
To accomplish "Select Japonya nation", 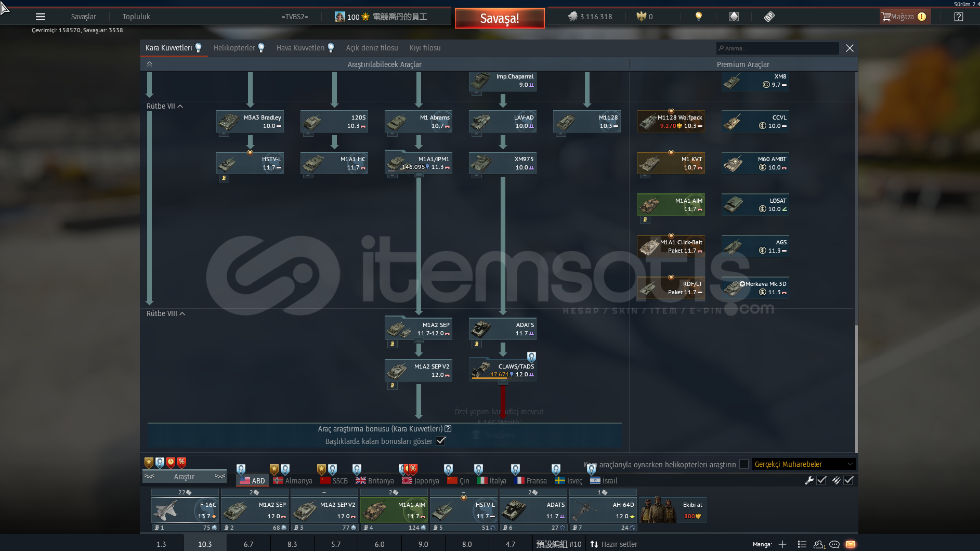I will [x=421, y=481].
